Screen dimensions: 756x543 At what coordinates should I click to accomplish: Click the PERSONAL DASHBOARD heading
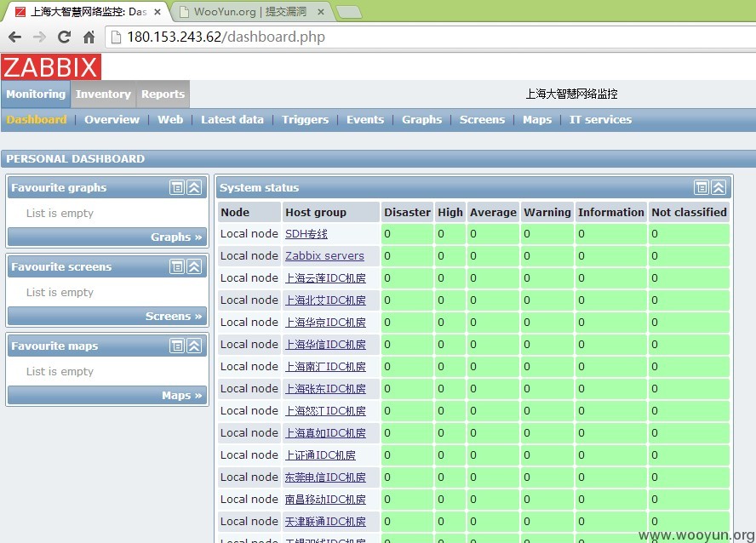[x=75, y=158]
